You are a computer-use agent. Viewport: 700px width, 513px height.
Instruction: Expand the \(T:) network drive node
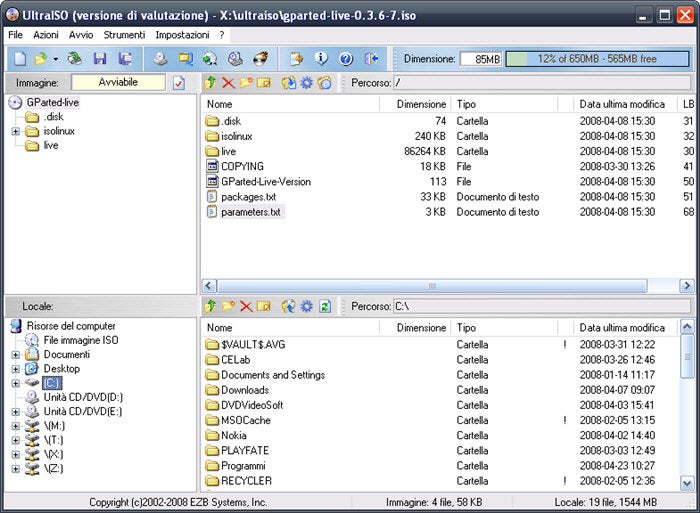16,440
